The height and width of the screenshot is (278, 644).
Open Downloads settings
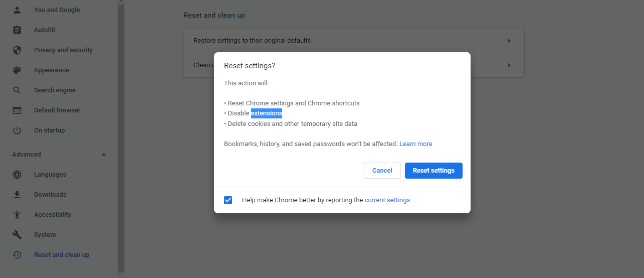point(50,195)
